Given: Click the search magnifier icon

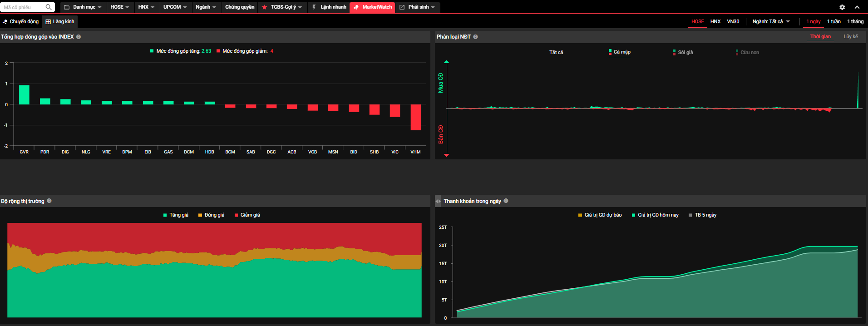Looking at the screenshot, I should (49, 7).
